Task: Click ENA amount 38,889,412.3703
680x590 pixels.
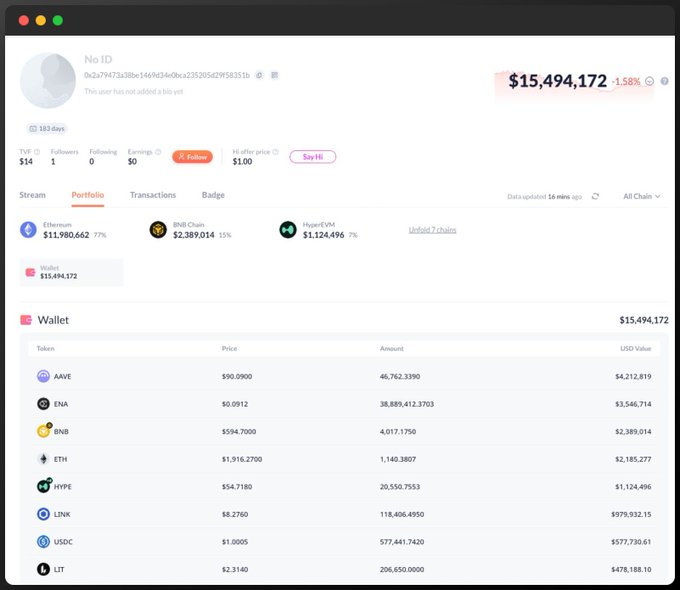Action: 407,404
